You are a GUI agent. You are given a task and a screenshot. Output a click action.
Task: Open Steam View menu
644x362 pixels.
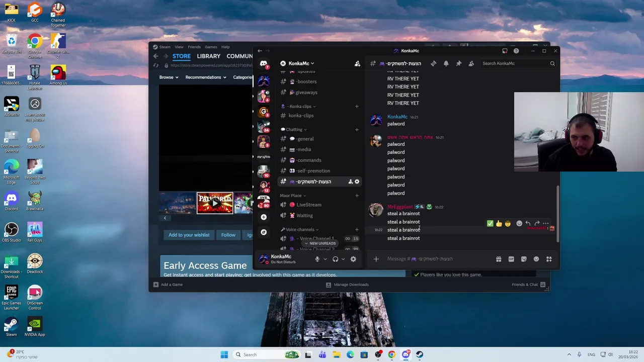179,47
